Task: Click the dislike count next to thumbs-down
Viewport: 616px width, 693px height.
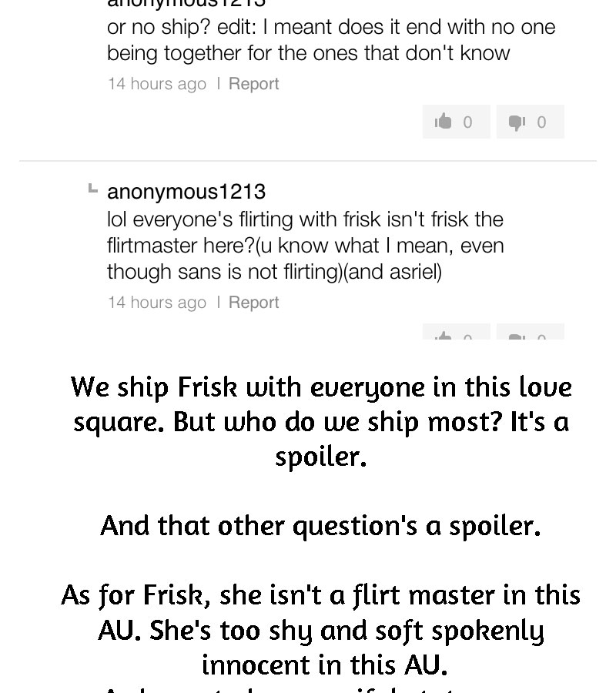Action: click(x=541, y=122)
